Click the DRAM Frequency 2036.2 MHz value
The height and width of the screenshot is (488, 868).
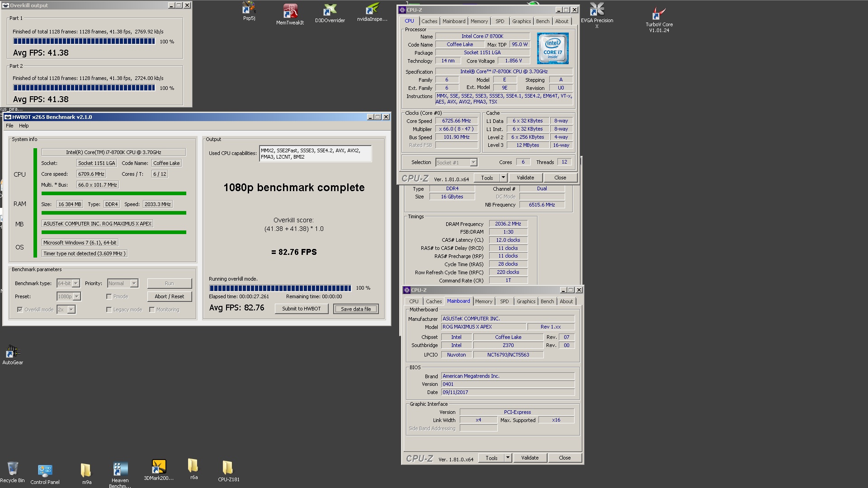[x=508, y=224]
